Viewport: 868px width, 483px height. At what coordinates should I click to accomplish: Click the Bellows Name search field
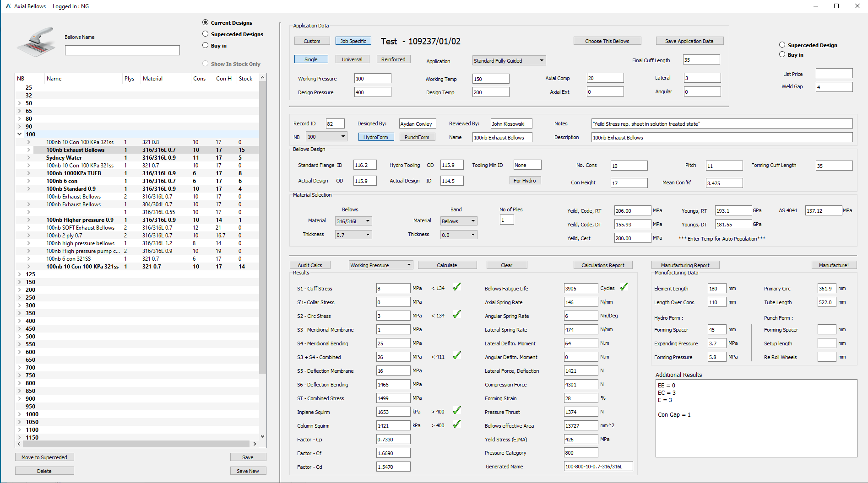click(122, 50)
